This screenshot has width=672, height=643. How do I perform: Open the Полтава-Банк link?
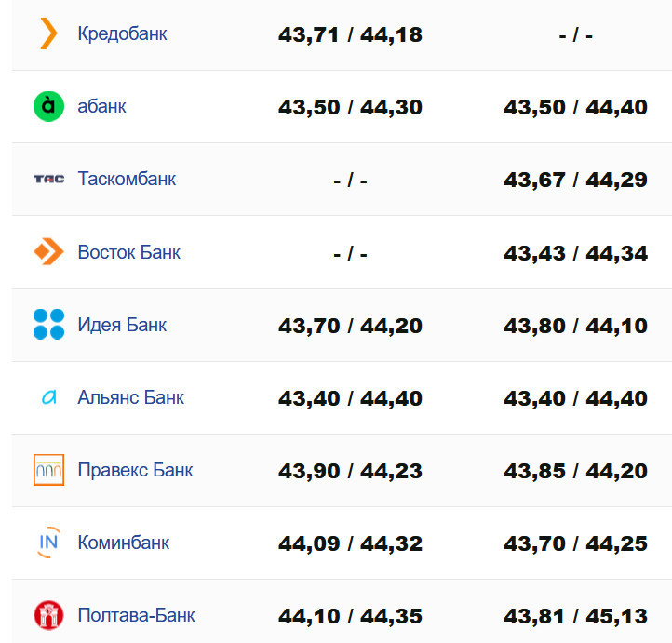137,615
